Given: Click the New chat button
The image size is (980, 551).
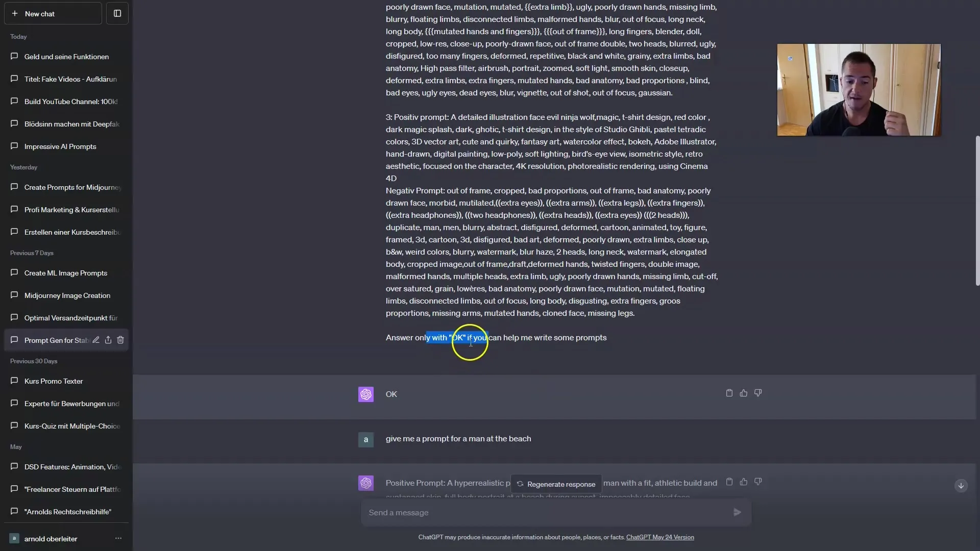Looking at the screenshot, I should (x=53, y=13).
